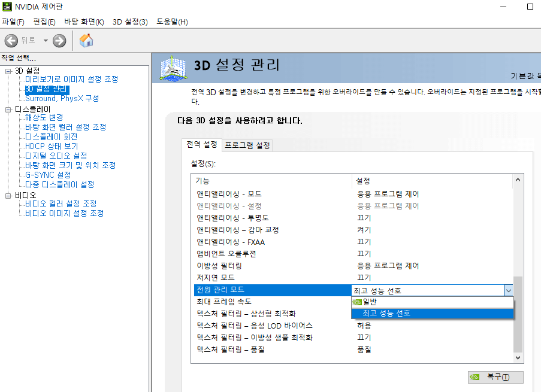Screen dimensions: 541x392
Task: Click the NVIDIA home icon in the toolbar
Action: pos(86,41)
